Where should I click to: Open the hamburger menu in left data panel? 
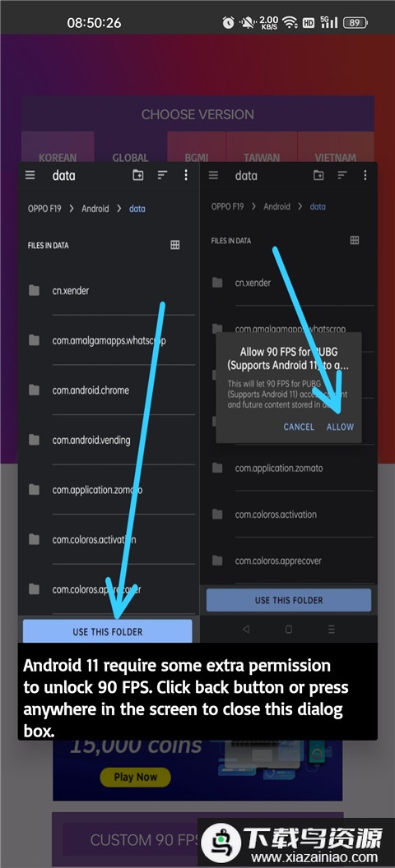(x=30, y=175)
